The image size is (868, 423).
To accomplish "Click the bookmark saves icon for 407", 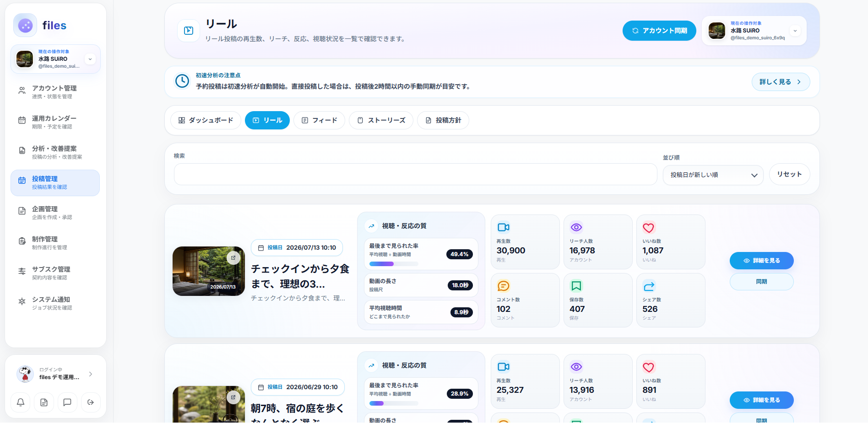I will pos(576,286).
